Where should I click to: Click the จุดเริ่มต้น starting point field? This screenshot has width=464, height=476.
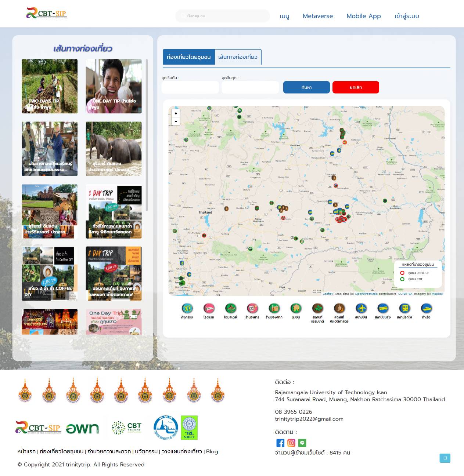190,87
